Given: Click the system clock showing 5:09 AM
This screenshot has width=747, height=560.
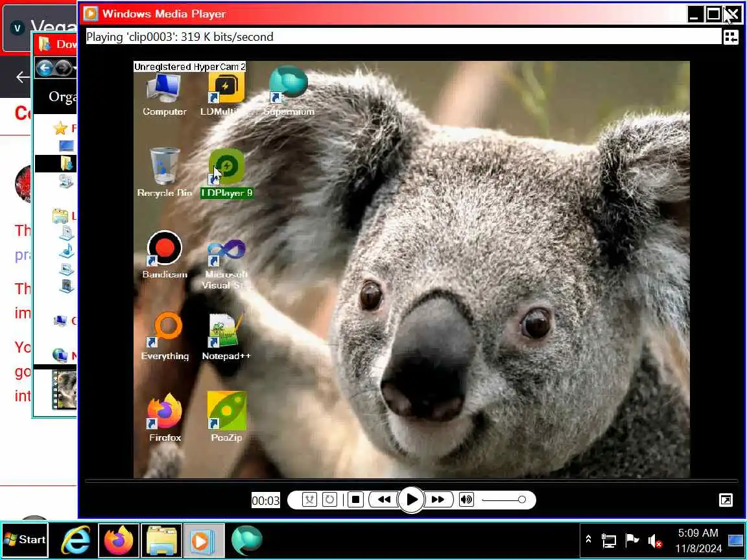Looking at the screenshot, I should coord(698,540).
